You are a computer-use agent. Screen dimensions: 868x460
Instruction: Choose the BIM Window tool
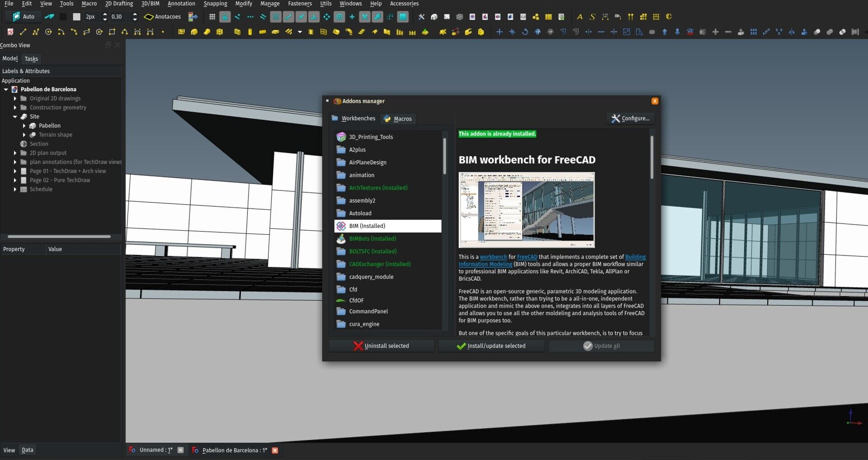point(323,32)
